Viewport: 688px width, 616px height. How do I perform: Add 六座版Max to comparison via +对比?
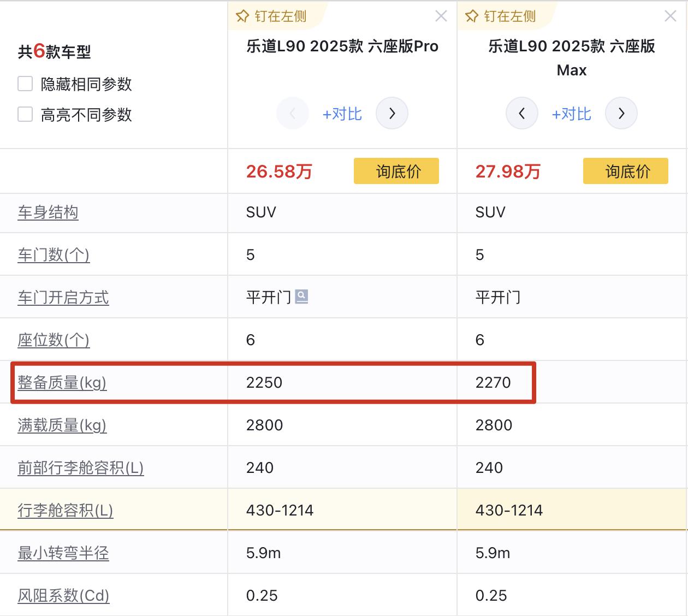tap(572, 114)
